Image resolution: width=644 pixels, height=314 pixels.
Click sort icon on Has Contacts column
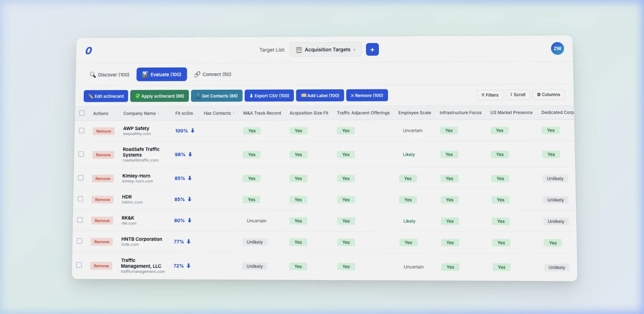coord(234,113)
